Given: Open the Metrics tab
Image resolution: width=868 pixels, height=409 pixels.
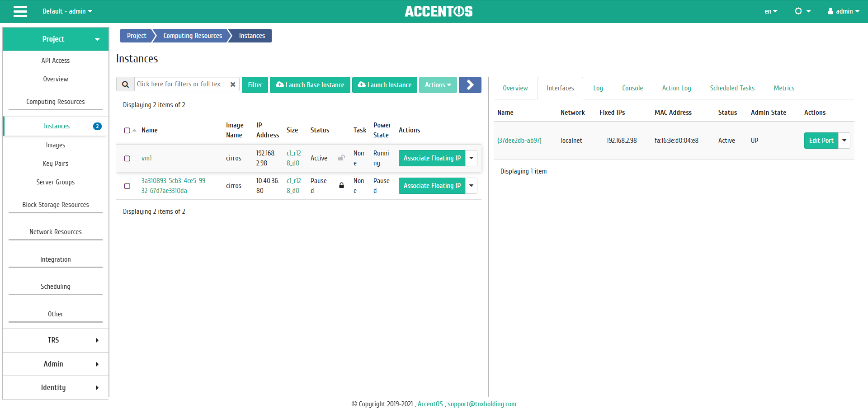Looking at the screenshot, I should coord(784,88).
